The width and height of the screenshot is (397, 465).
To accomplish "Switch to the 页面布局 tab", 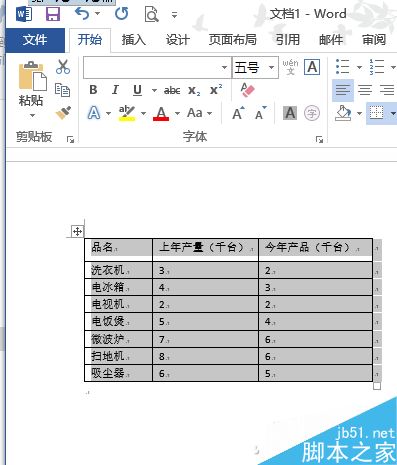I will tap(233, 40).
